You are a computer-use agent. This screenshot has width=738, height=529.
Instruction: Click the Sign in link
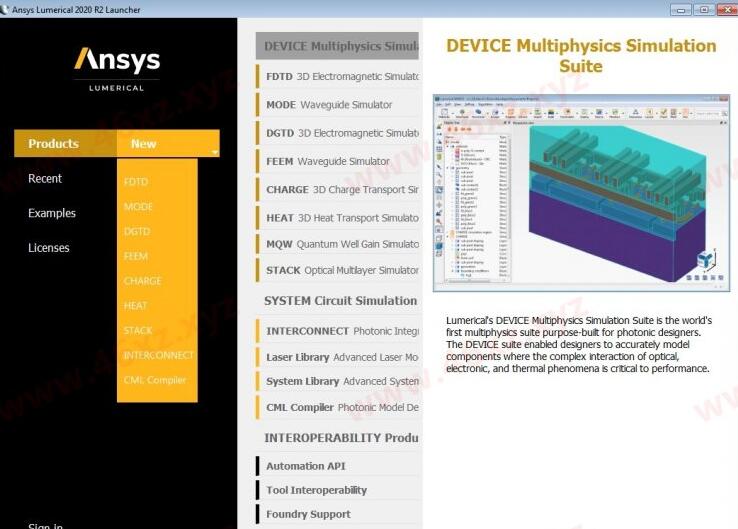point(45,525)
